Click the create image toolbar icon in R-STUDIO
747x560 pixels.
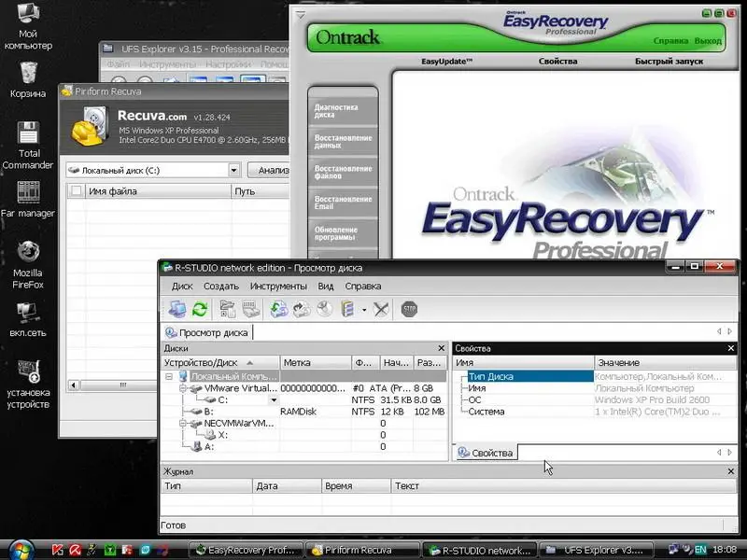click(x=302, y=310)
